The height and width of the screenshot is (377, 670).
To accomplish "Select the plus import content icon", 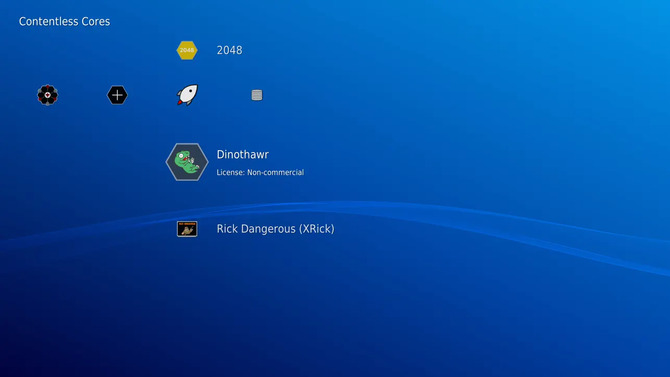I will [117, 95].
